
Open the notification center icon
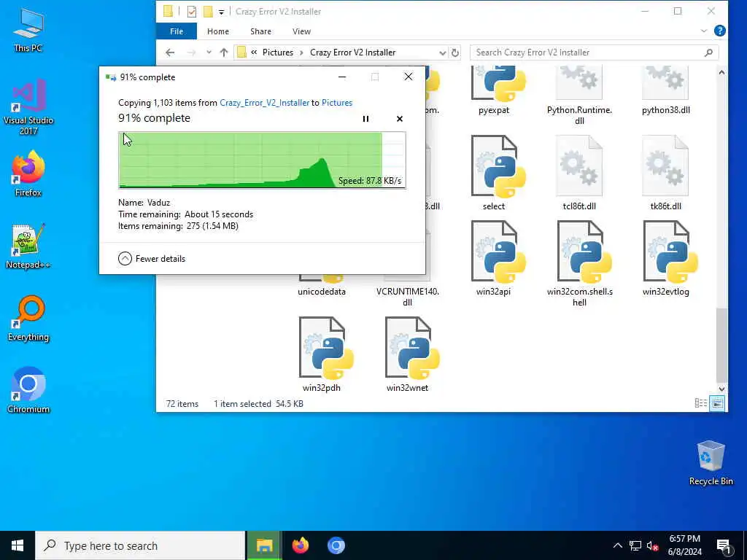[724, 546]
